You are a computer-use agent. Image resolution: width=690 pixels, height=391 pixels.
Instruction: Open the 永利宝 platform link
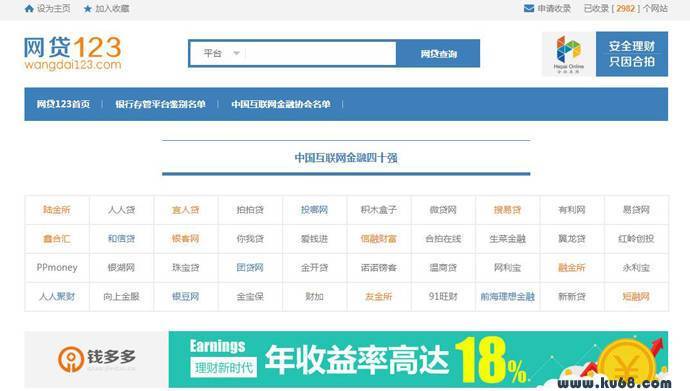636,267
